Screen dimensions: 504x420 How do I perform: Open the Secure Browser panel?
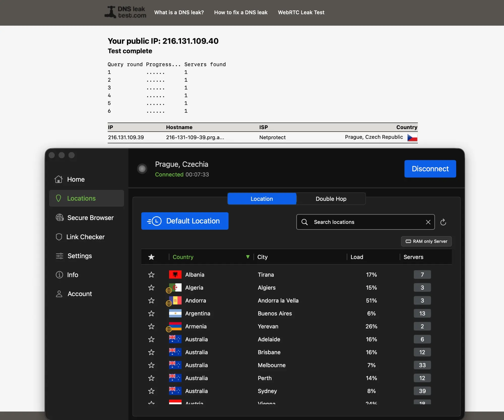[x=90, y=218]
